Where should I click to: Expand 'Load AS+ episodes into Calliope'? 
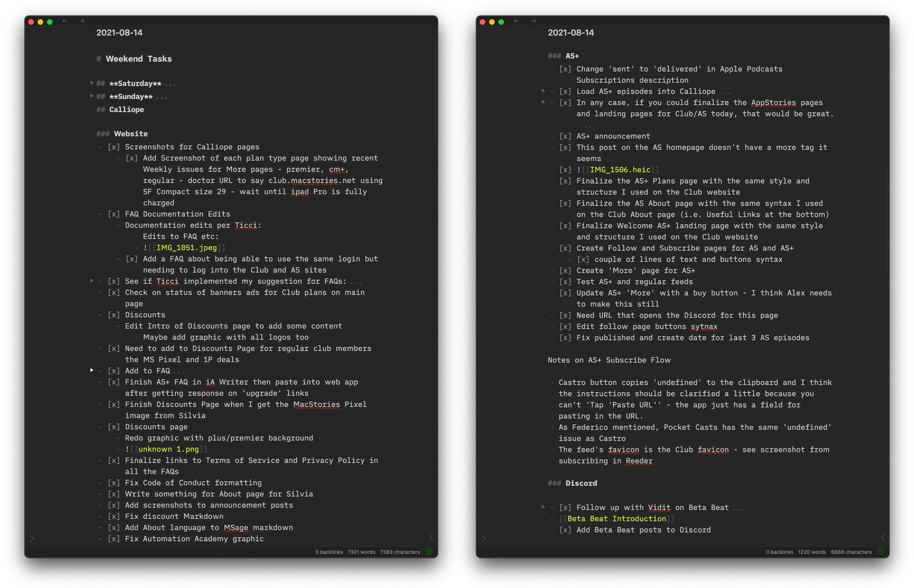(543, 91)
